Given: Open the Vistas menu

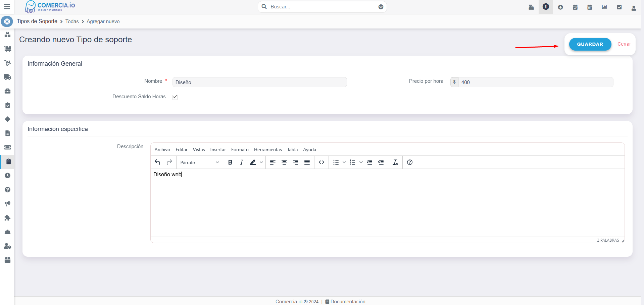Looking at the screenshot, I should point(199,149).
